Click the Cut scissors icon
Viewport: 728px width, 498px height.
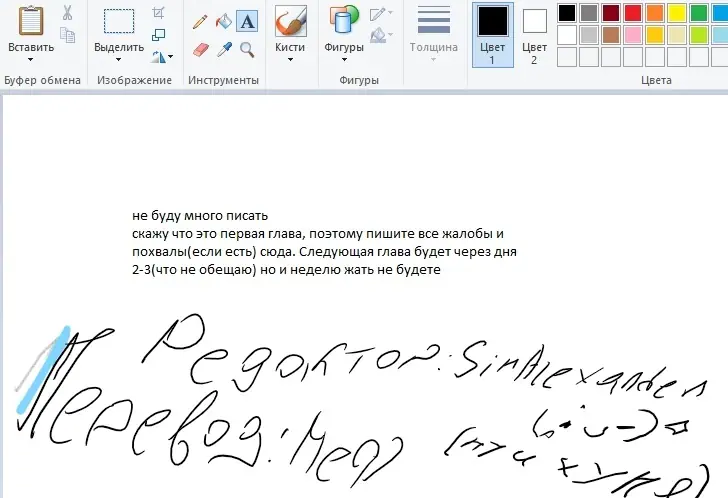[x=67, y=13]
